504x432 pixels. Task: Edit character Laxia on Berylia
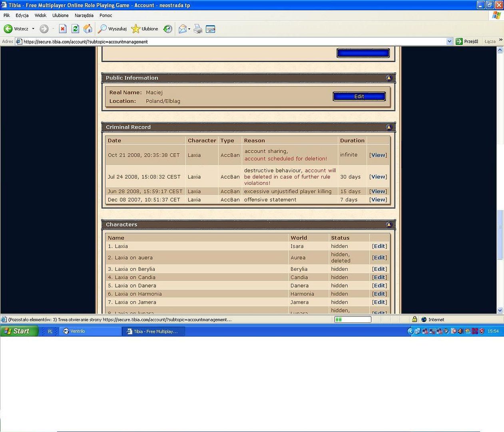point(379,269)
